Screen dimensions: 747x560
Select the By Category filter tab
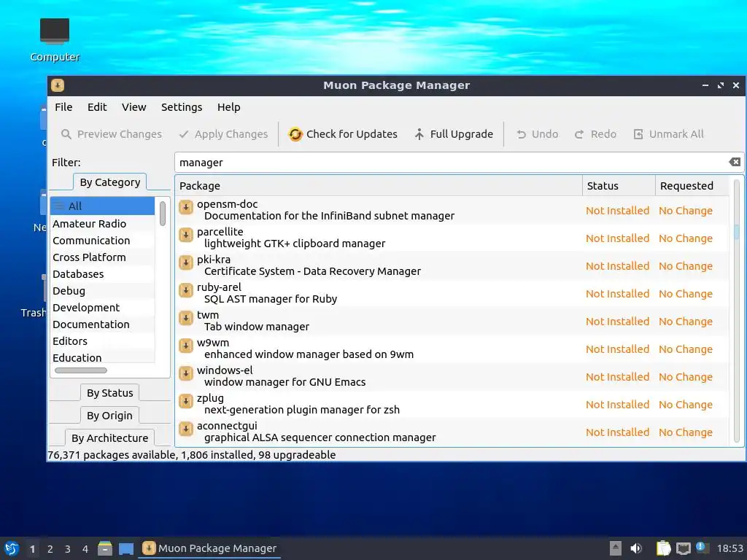click(x=110, y=182)
